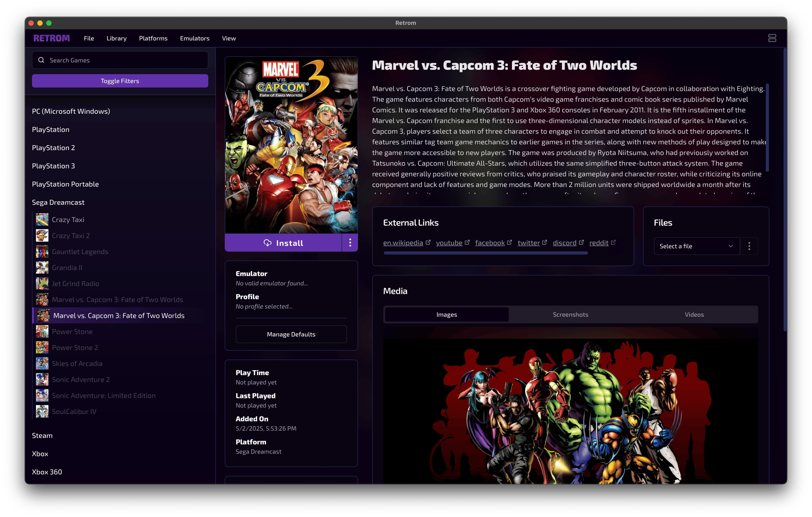Switch to the Images media tab

click(x=446, y=314)
